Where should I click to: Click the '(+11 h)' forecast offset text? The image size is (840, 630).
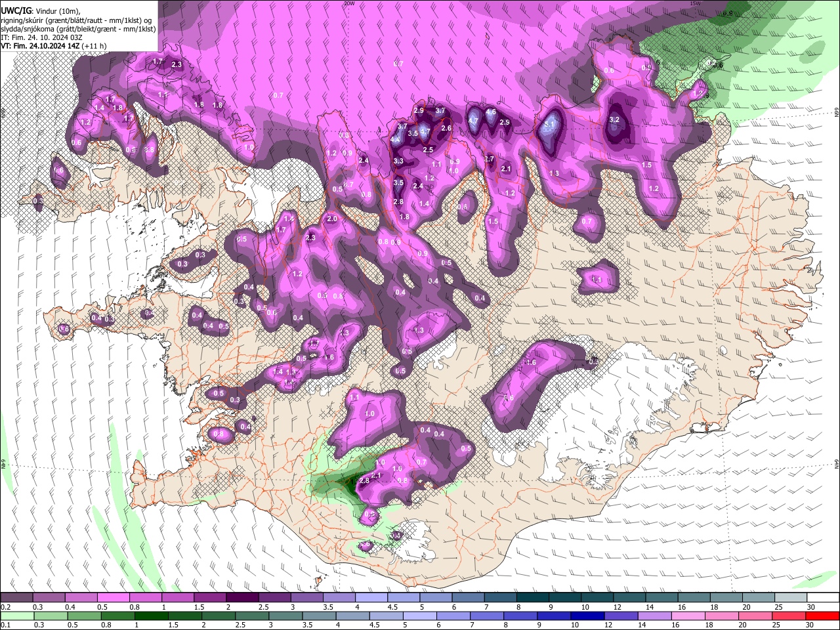tap(94, 46)
